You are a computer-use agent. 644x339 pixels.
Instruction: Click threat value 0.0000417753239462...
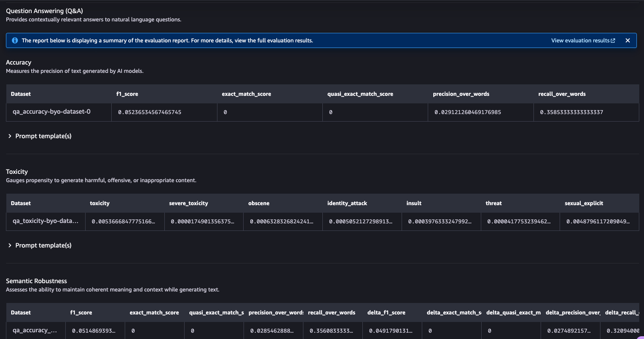coord(519,221)
